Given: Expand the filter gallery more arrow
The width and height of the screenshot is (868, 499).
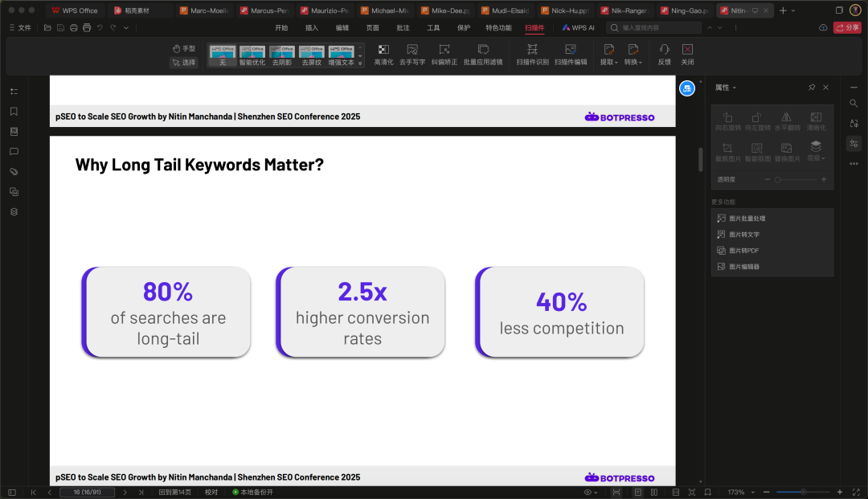Looking at the screenshot, I should [x=360, y=63].
